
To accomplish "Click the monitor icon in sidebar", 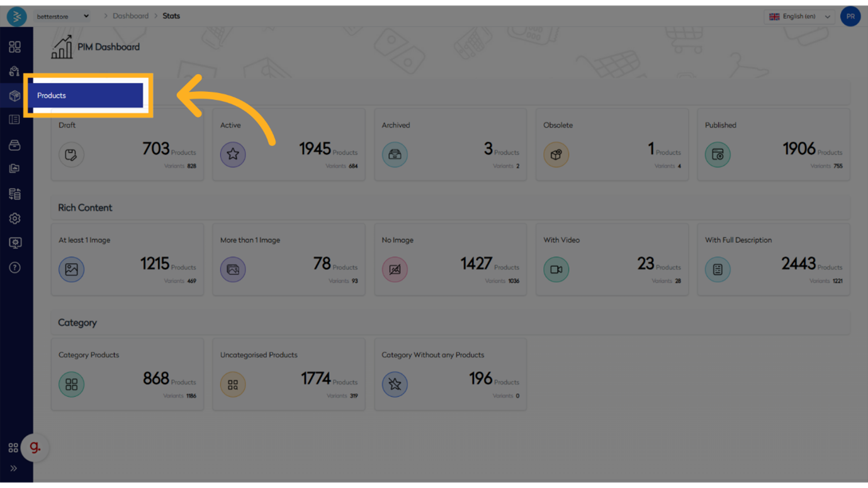I will point(14,243).
